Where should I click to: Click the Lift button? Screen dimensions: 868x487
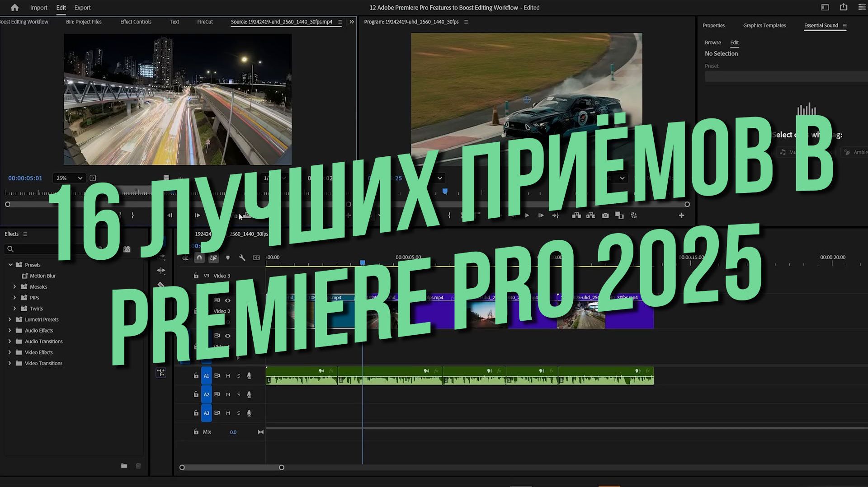[576, 215]
